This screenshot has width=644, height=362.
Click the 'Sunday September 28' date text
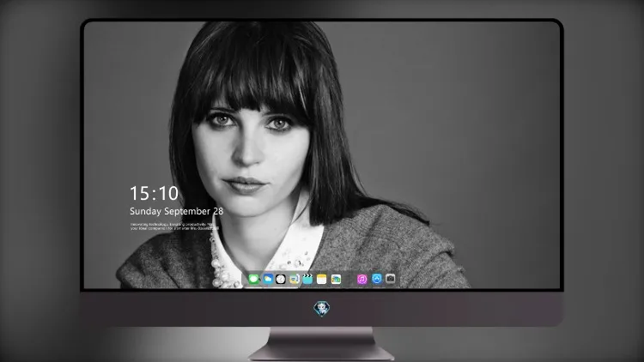177,211
